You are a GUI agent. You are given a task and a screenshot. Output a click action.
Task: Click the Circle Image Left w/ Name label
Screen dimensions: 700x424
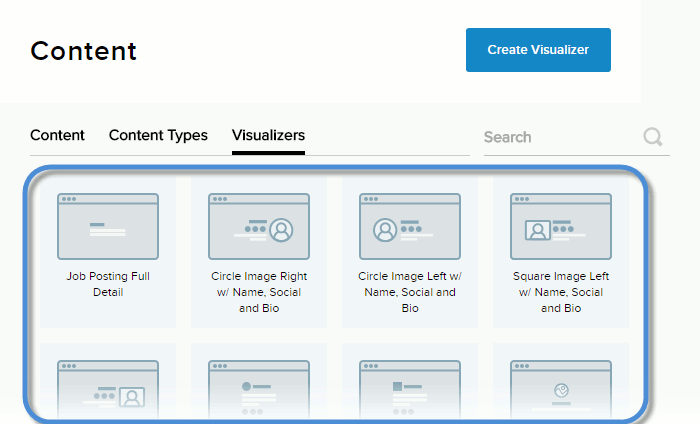click(x=410, y=292)
